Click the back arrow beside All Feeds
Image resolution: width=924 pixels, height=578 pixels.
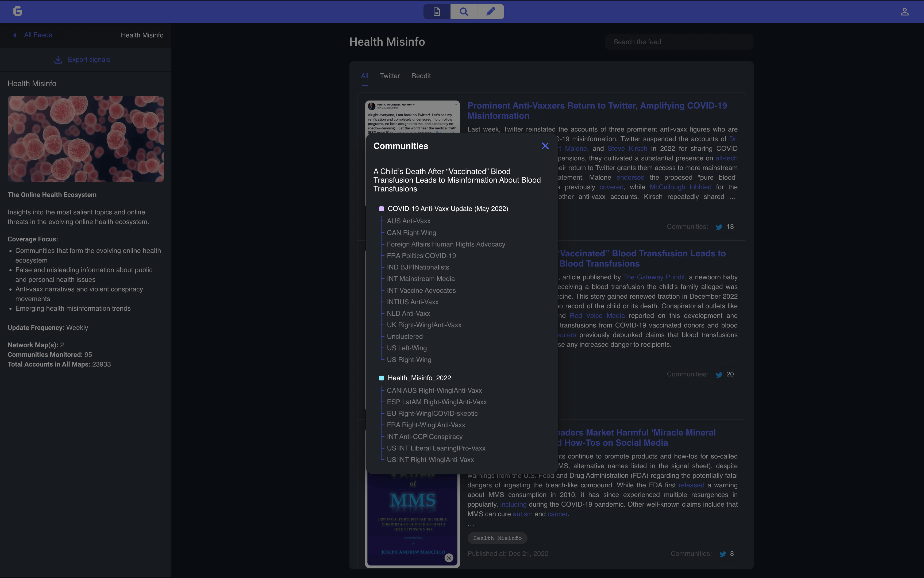click(x=14, y=35)
